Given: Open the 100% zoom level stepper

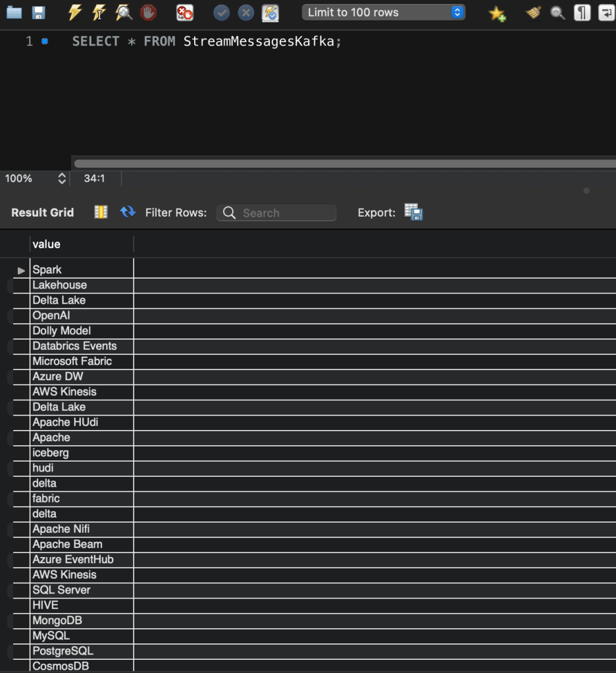Looking at the screenshot, I should point(62,178).
